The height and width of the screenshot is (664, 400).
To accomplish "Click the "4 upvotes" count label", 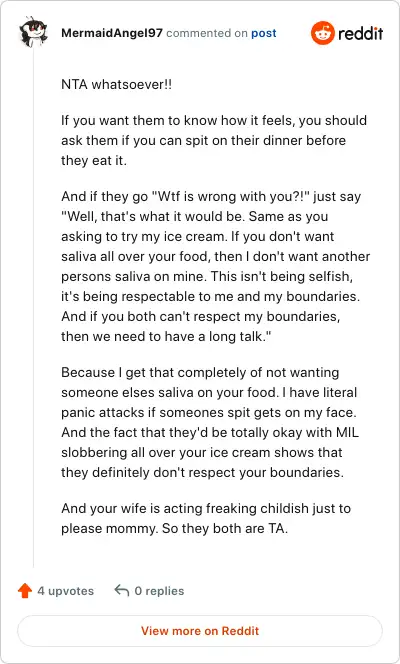I will click(x=66, y=591).
